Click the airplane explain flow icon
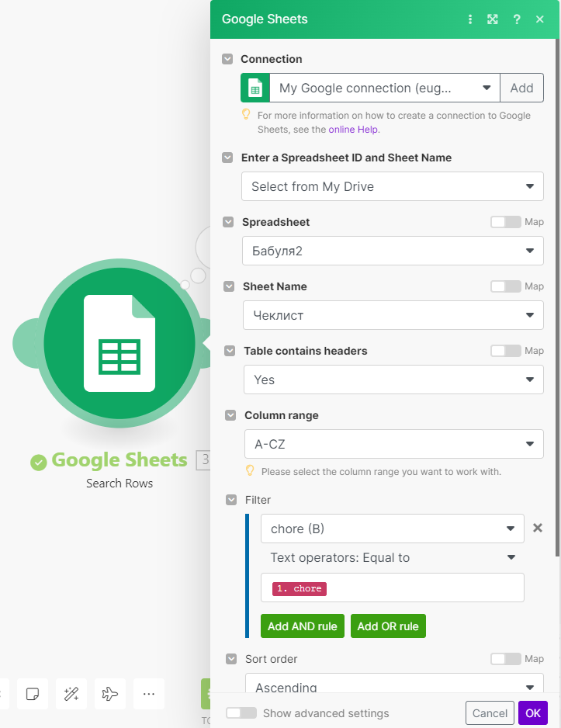 pos(110,694)
